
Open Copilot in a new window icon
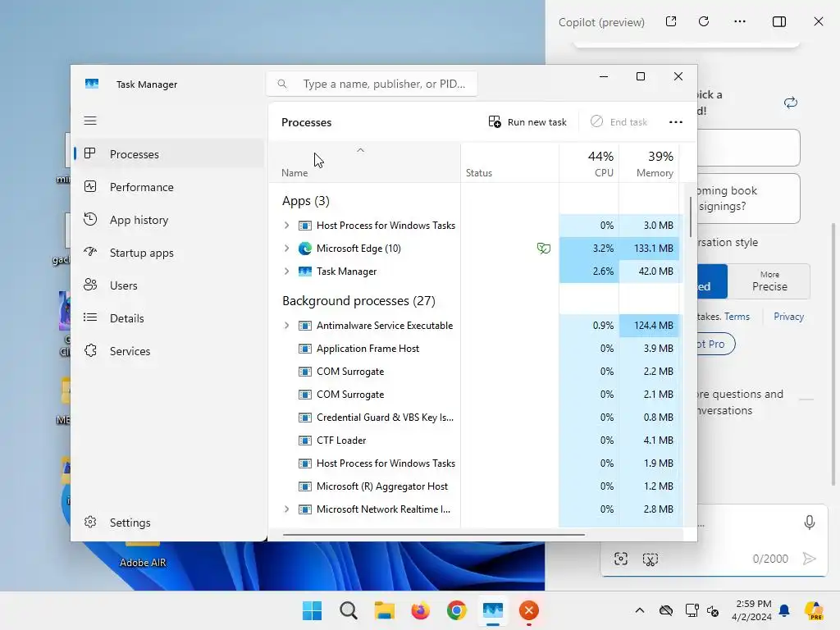point(671,21)
